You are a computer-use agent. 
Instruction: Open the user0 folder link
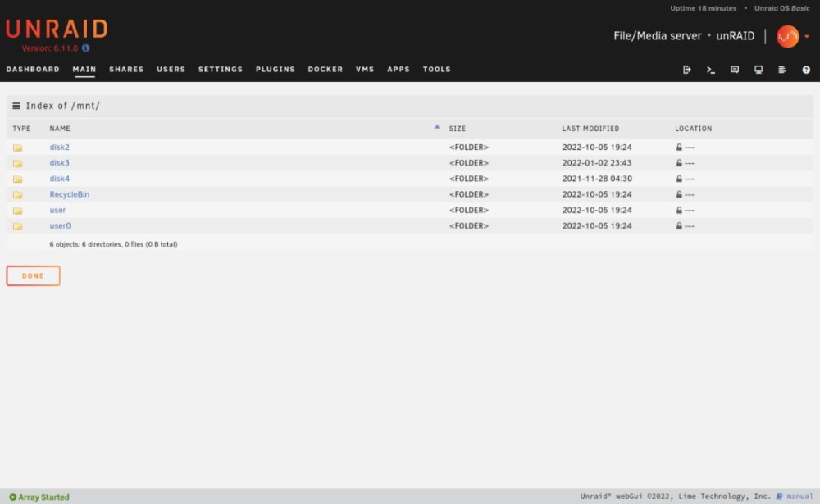(60, 225)
